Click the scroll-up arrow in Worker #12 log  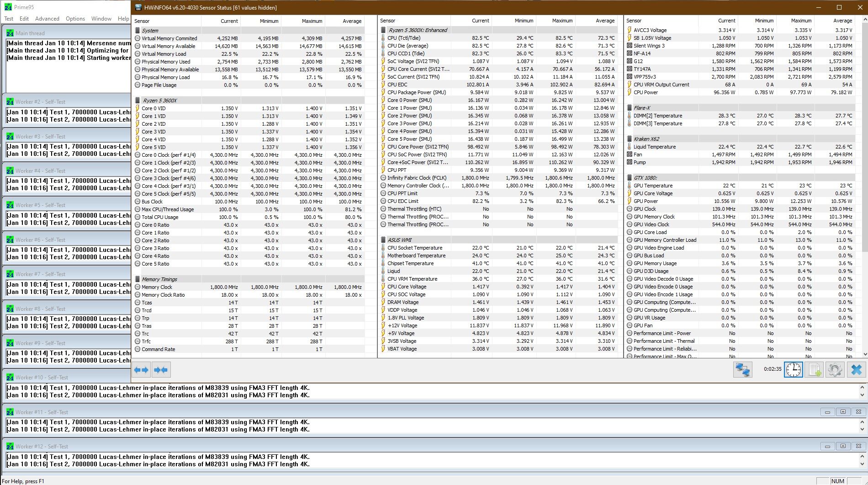point(862,457)
